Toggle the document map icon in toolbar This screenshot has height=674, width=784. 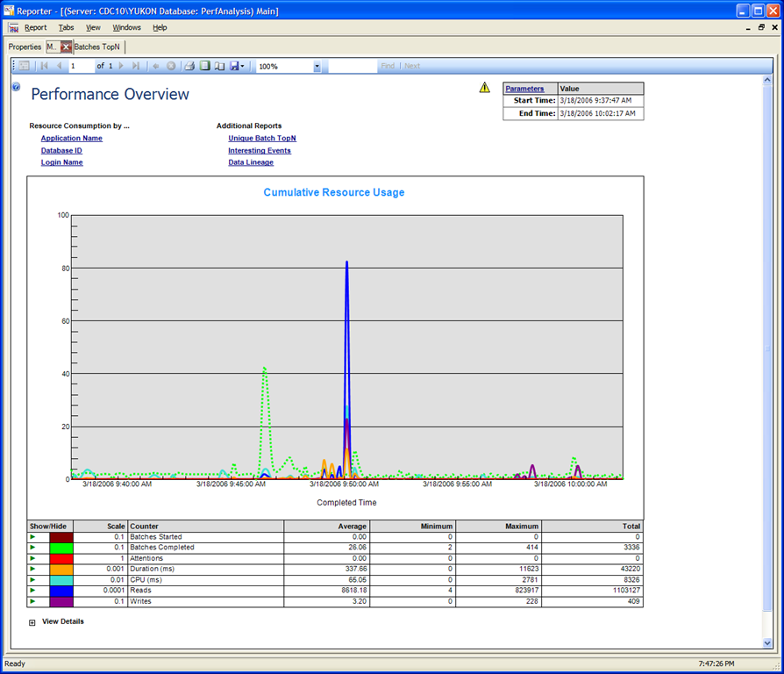click(x=24, y=66)
